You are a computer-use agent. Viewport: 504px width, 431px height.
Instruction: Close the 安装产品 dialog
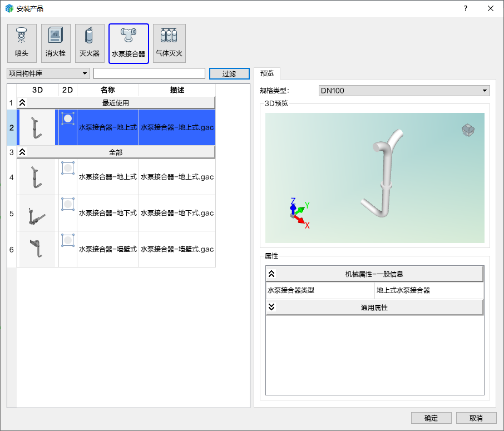[x=491, y=8]
